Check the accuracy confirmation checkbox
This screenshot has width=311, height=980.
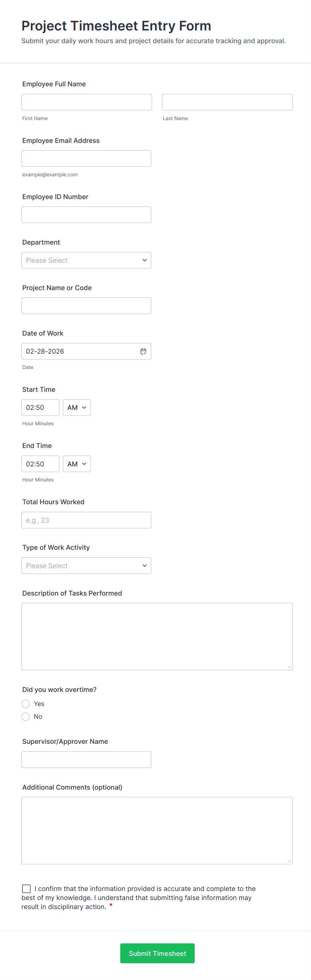26,888
